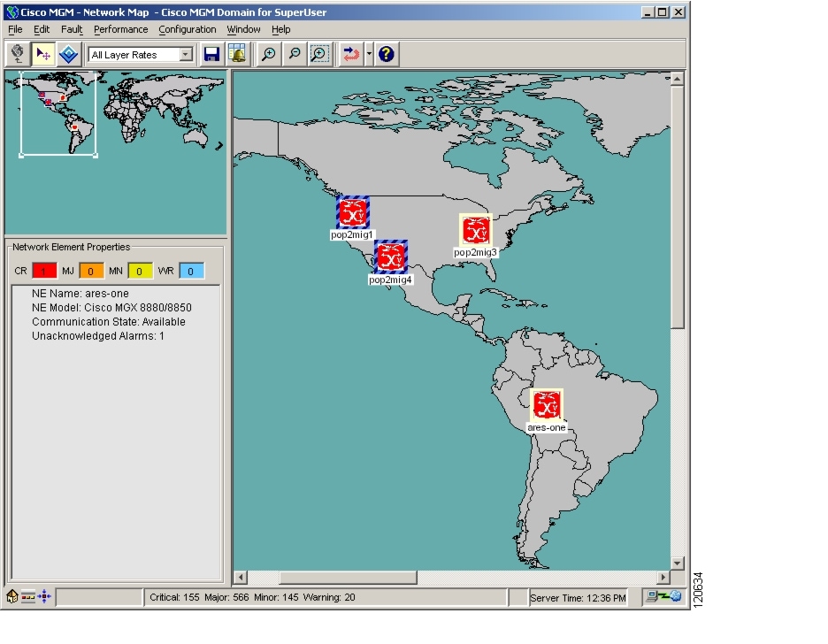
Task: Click the blue diamond layer toolbar icon
Action: click(x=69, y=54)
